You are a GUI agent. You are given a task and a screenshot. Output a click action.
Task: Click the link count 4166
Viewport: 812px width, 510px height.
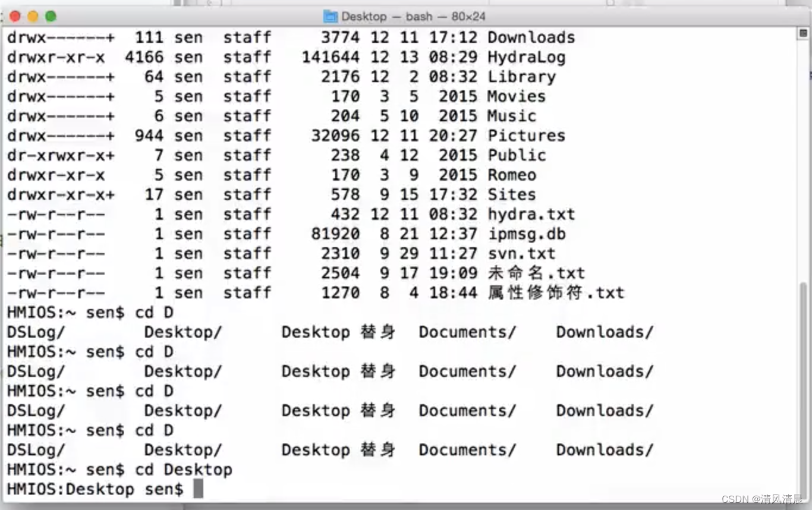click(144, 57)
